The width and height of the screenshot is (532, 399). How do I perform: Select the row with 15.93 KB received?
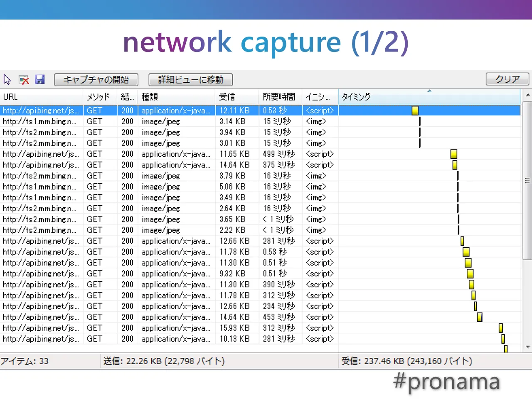pos(260,328)
